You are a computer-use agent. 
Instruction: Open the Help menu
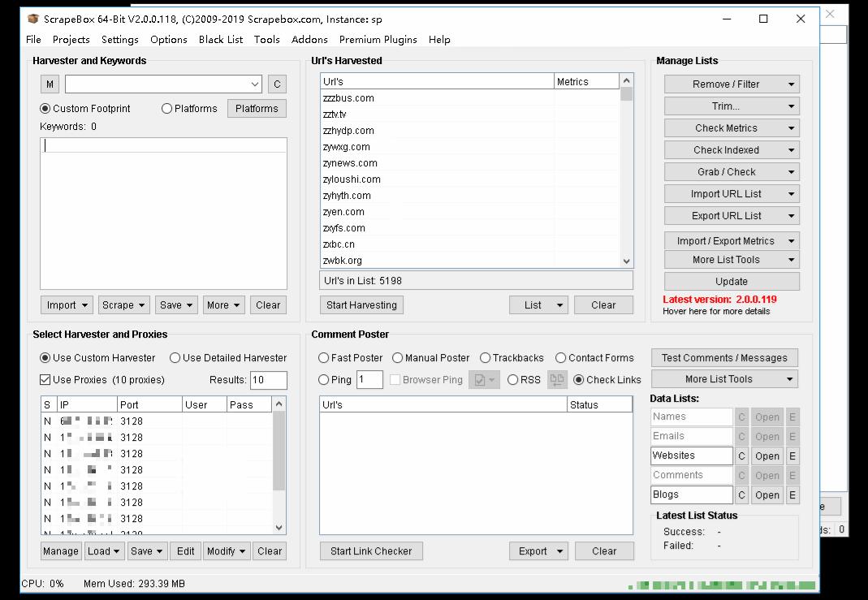coord(439,39)
